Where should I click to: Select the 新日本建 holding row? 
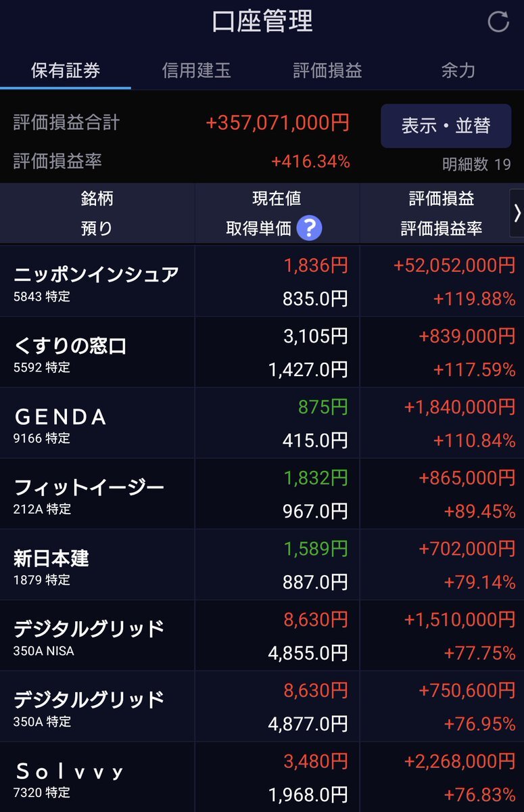pyautogui.click(x=262, y=565)
